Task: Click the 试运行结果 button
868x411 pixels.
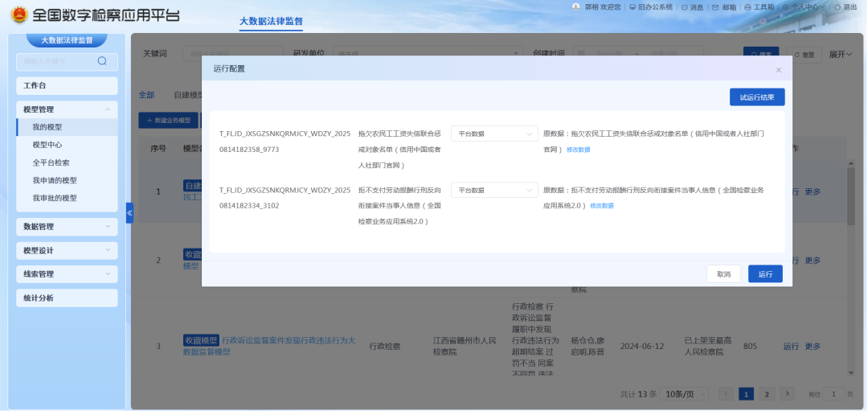Action: click(x=756, y=97)
